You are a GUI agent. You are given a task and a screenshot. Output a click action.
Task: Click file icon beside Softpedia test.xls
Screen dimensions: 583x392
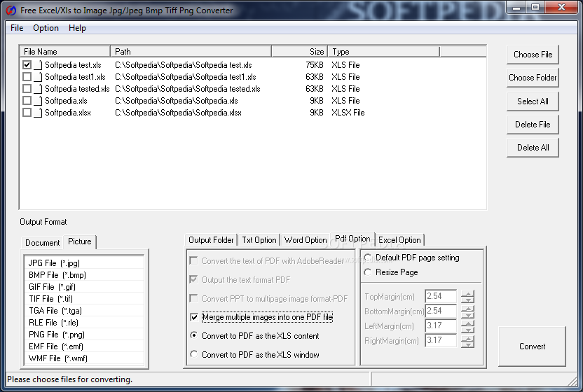[38, 65]
